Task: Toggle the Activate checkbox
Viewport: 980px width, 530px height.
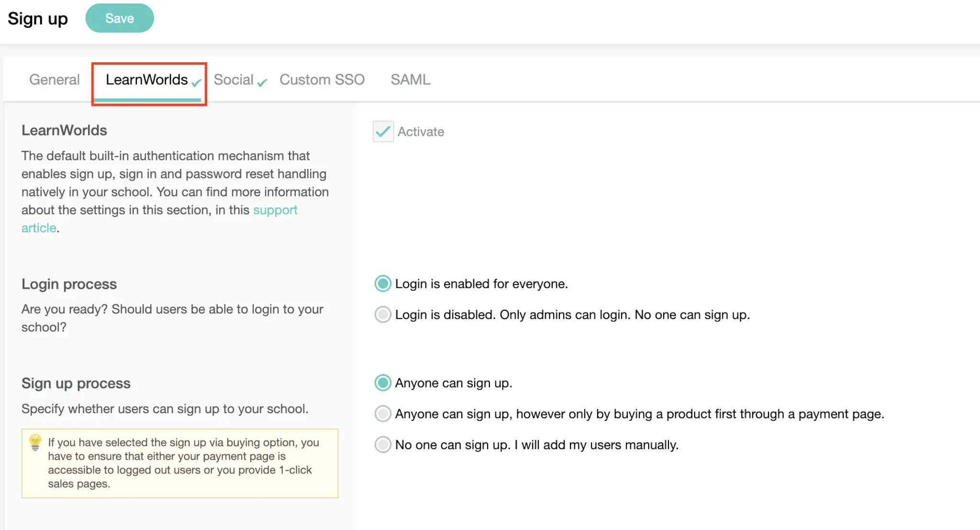Action: [383, 131]
